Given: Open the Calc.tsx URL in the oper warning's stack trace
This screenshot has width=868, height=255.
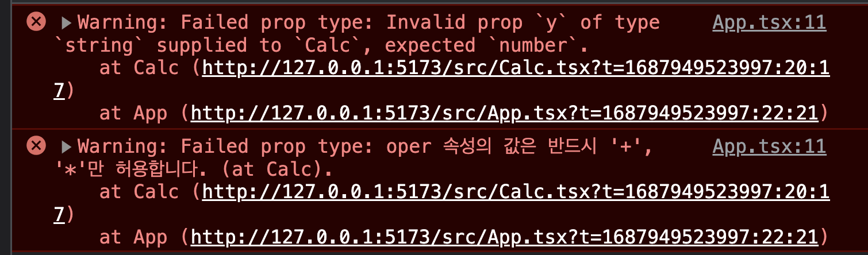Looking at the screenshot, I should click(516, 192).
